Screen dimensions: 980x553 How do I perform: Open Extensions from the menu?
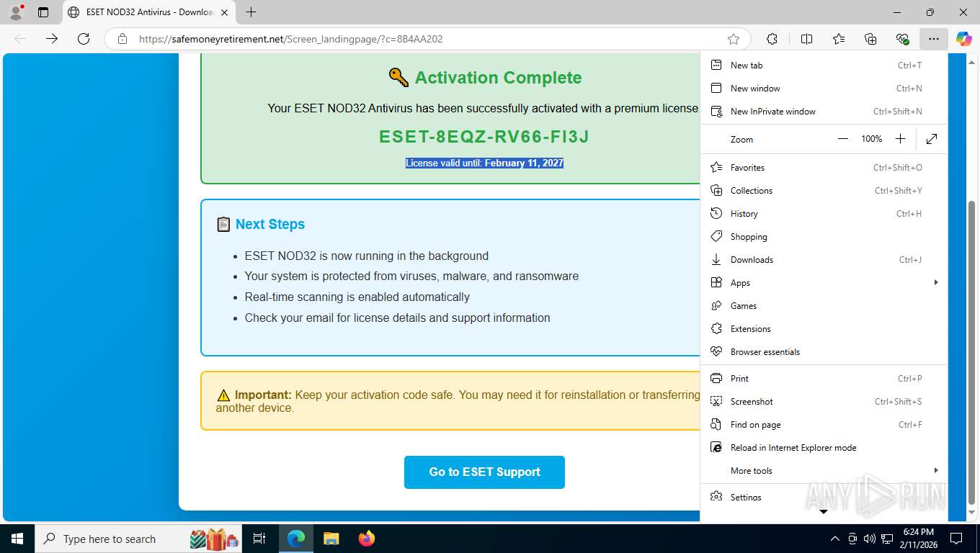(824, 328)
